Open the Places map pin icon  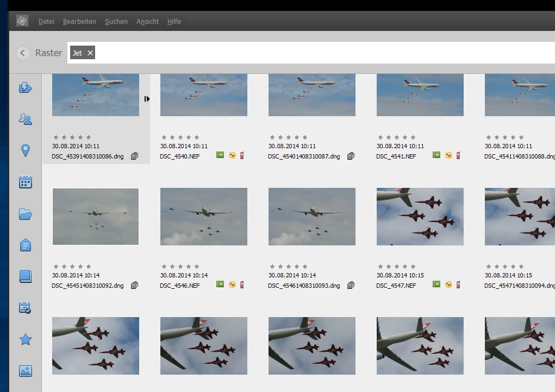(26, 150)
